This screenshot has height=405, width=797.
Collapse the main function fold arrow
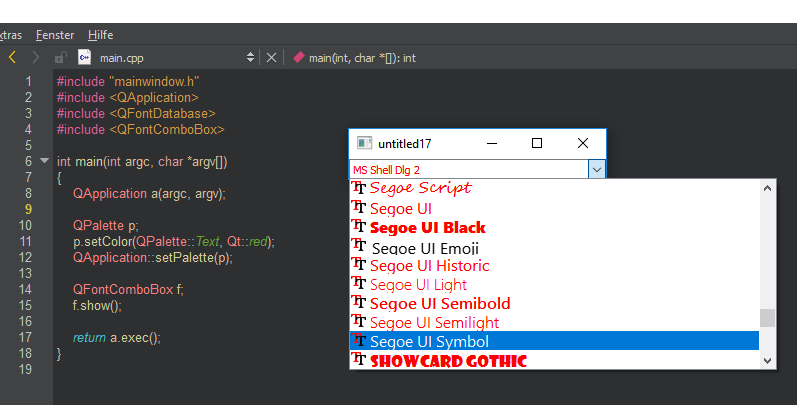(44, 161)
